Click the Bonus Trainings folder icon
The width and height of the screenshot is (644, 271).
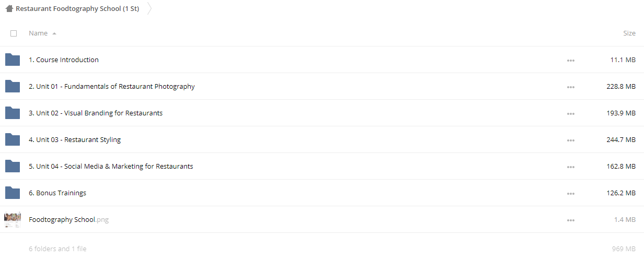13,193
